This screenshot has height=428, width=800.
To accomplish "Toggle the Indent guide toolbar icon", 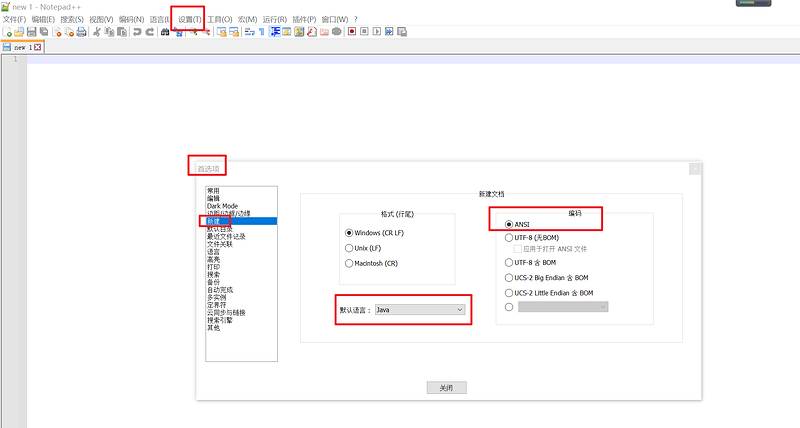I will pos(275,32).
